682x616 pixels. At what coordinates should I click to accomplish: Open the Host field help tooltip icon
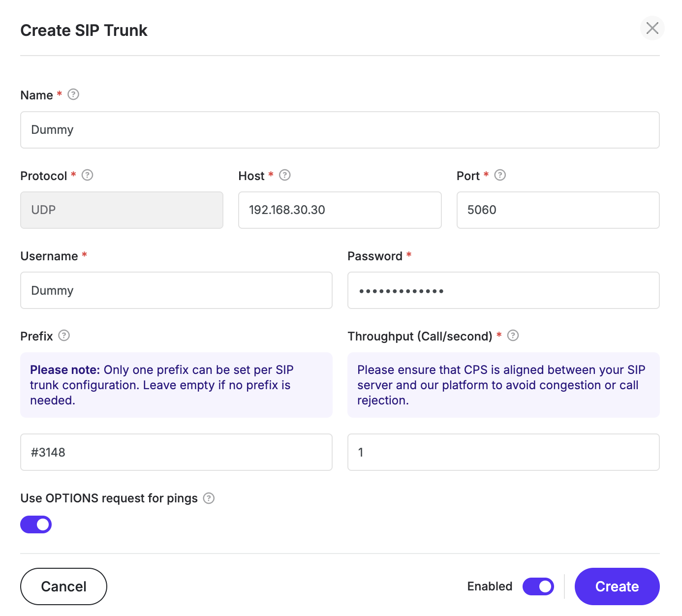pos(285,175)
